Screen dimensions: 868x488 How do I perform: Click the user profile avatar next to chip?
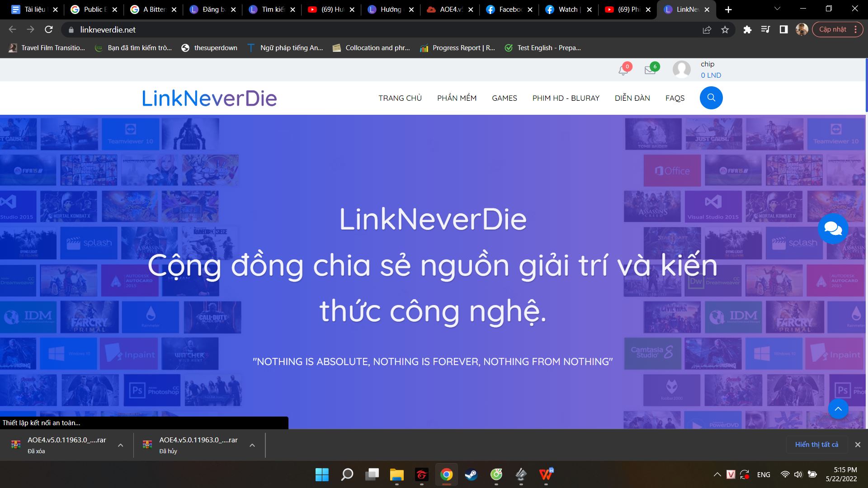pos(682,69)
